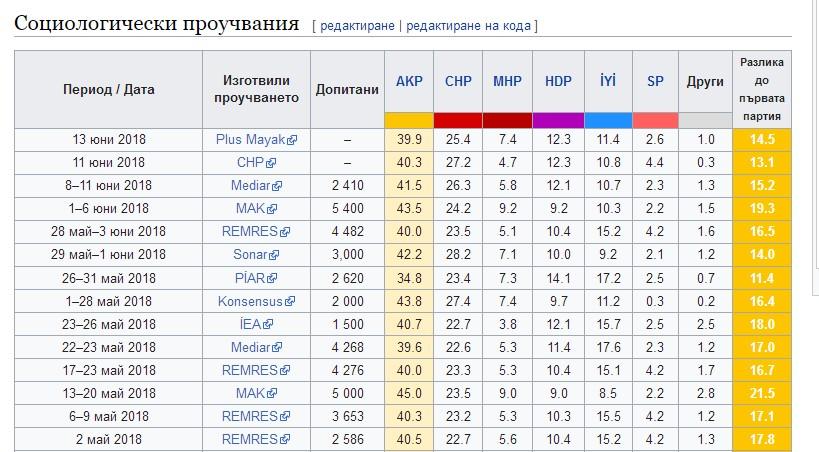Click the yellow AKP color bar

coord(409,120)
